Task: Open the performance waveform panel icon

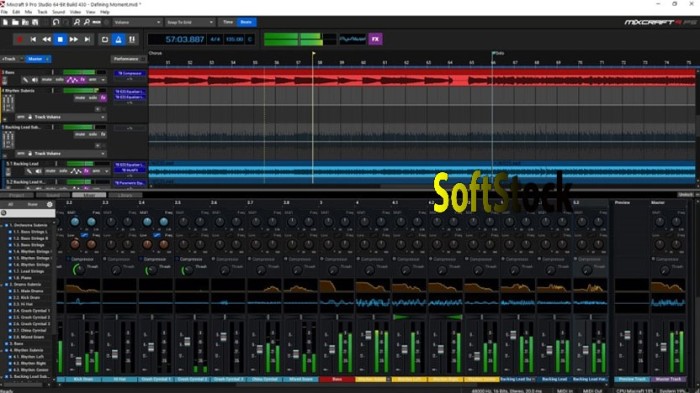Action: point(353,39)
